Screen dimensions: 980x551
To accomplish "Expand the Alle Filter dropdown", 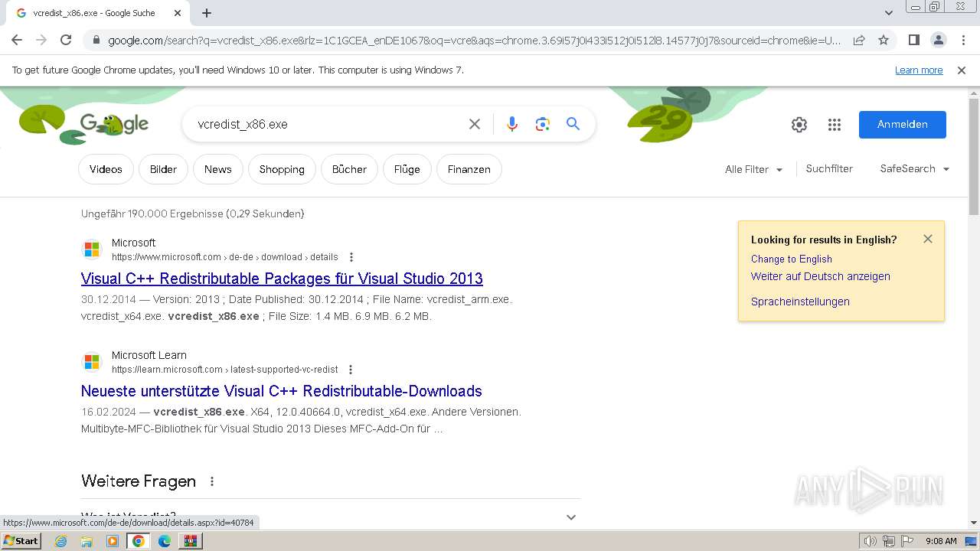I will coord(753,169).
